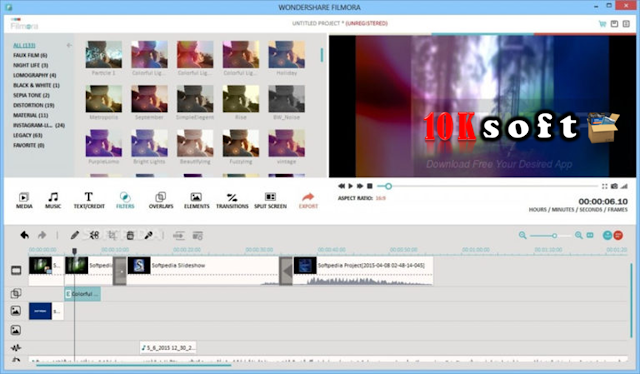The height and width of the screenshot is (374, 640).
Task: Click the Delete trash icon
Action: [130, 236]
